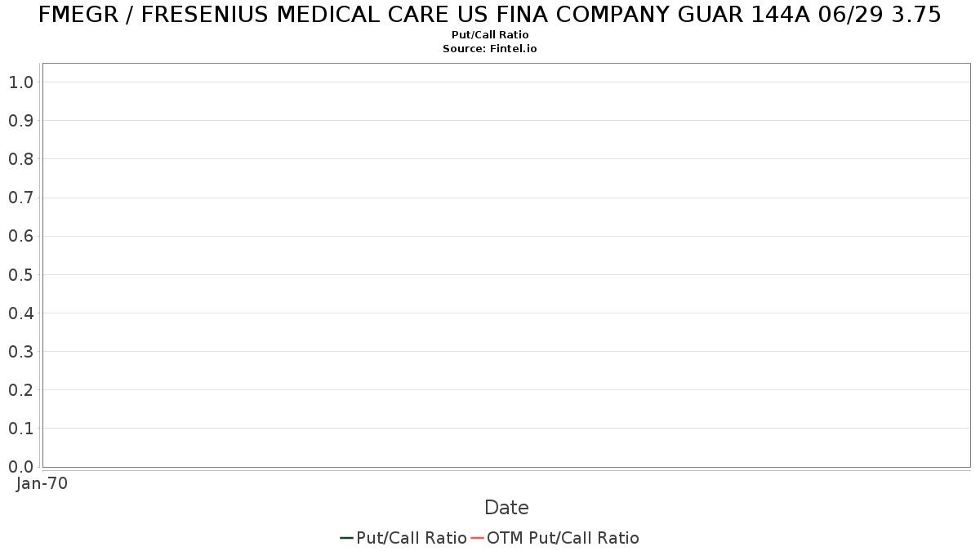Click the 0.3 y-axis label
The width and height of the screenshot is (980, 551).
coord(20,351)
